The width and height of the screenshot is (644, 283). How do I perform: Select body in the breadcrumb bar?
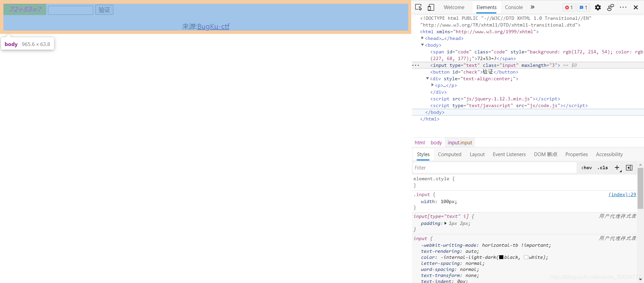(x=436, y=143)
